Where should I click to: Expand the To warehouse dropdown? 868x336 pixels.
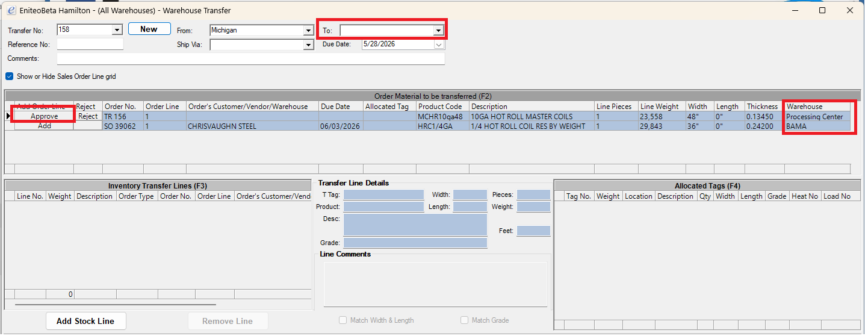point(439,30)
